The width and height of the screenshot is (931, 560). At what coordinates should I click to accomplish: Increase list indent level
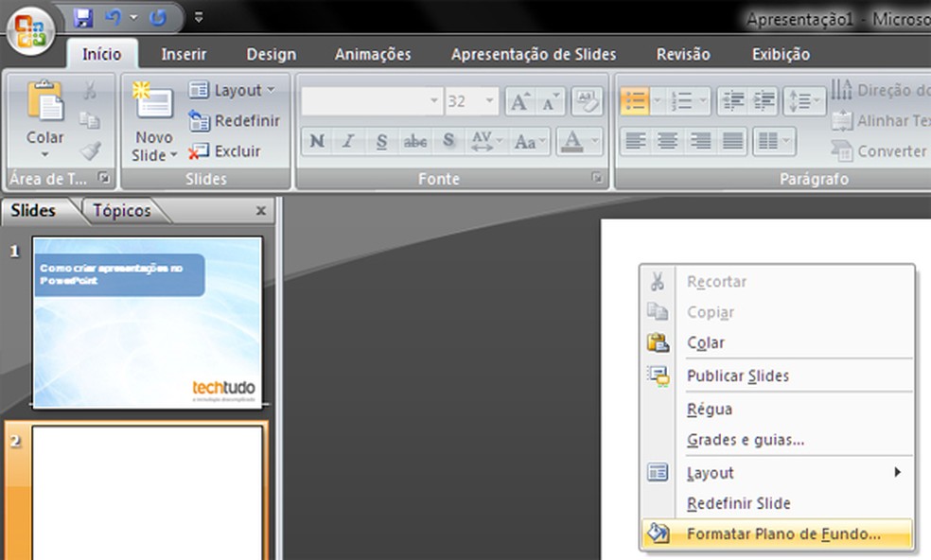764,101
